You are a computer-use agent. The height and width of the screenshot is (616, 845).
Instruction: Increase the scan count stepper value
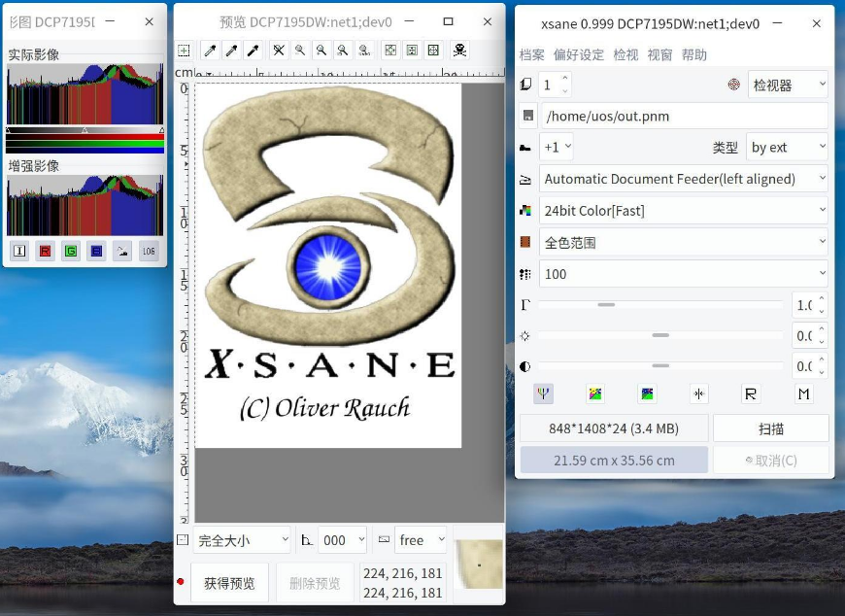coord(564,78)
